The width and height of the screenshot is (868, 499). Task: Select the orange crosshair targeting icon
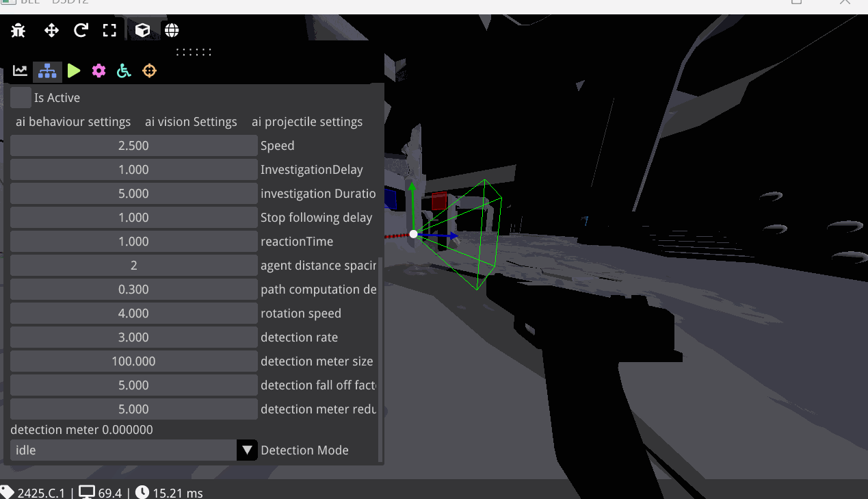149,71
